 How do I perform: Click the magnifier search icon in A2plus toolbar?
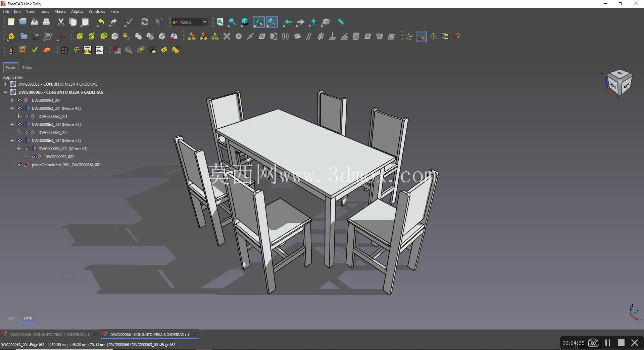pyautogui.click(x=129, y=50)
